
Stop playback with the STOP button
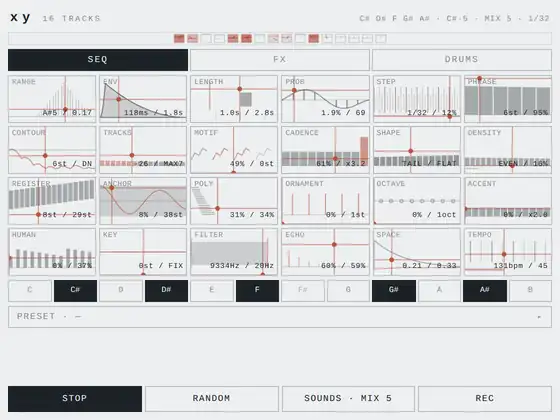point(75,399)
